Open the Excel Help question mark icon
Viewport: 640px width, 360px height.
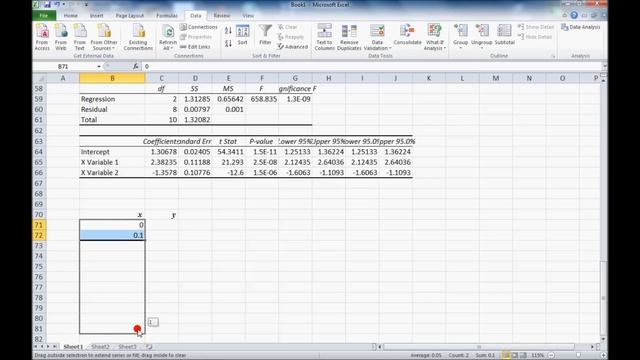coord(574,16)
